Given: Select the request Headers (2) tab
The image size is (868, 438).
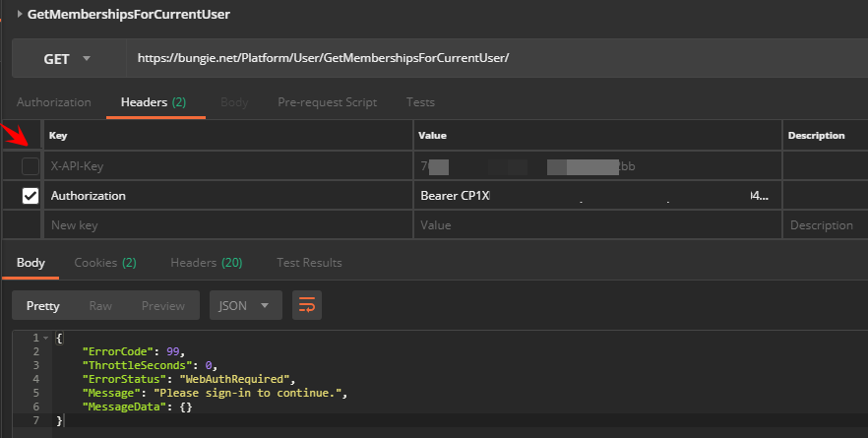Looking at the screenshot, I should (154, 102).
